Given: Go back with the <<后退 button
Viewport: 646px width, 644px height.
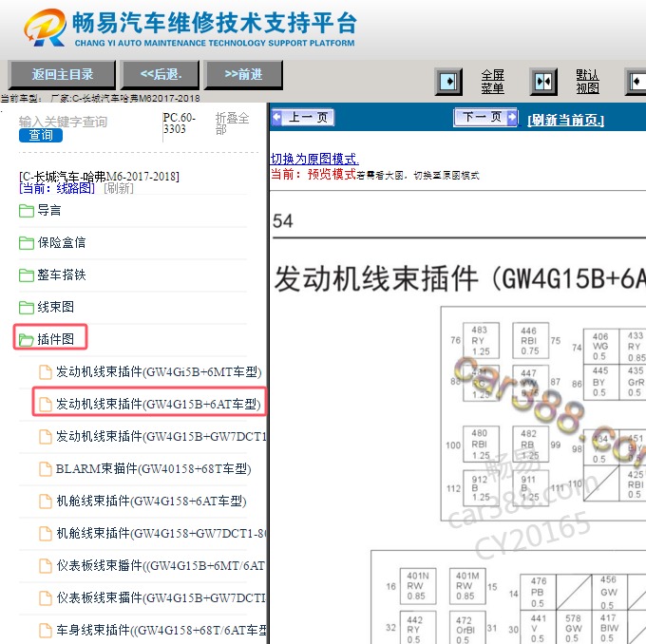Looking at the screenshot, I should point(161,75).
